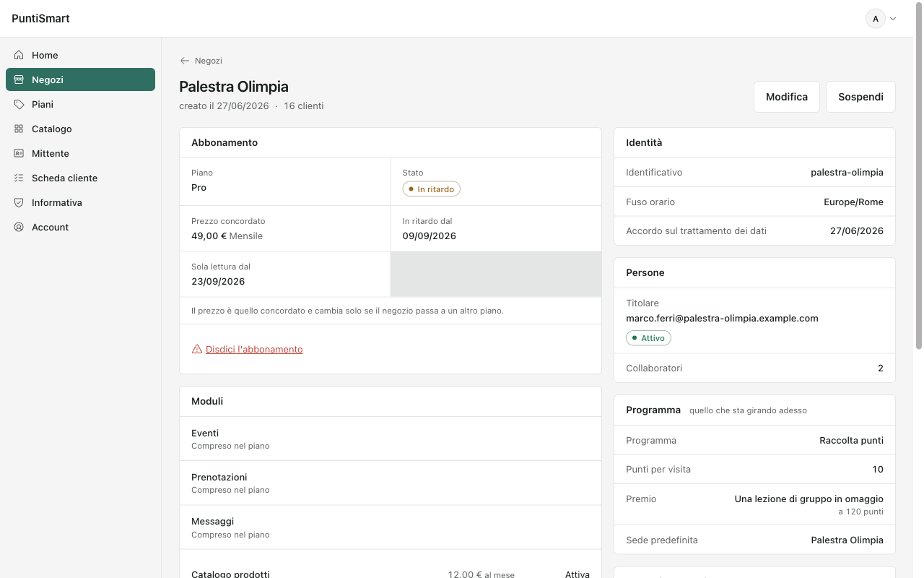Click the Prenotazioni module row
Image resolution: width=924 pixels, height=578 pixels.
[391, 483]
